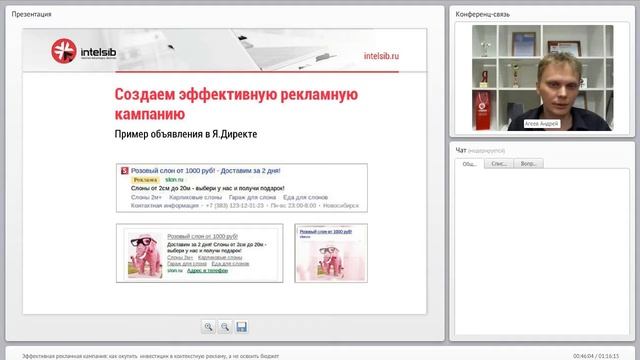This screenshot has width=640, height=360.
Task: Open the first chat tab 'Общ...'
Action: coord(469,164)
